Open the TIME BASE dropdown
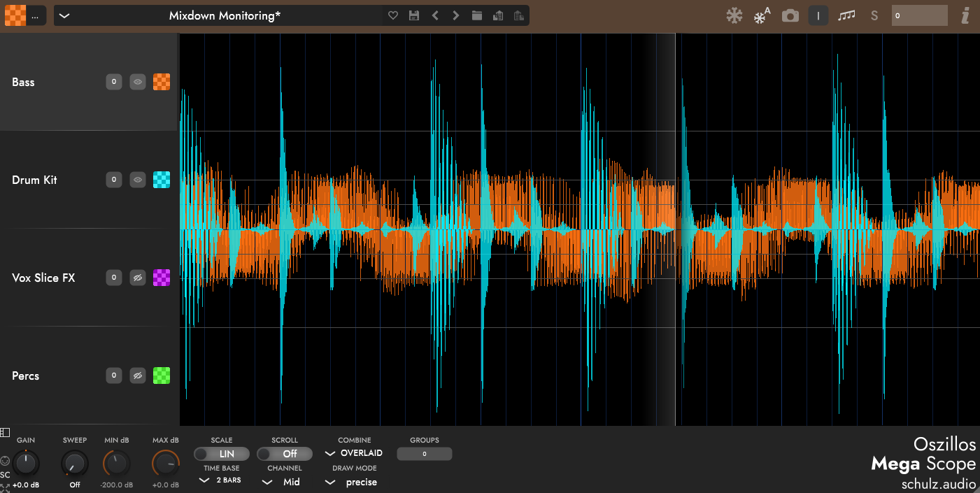This screenshot has height=493, width=980. (x=221, y=480)
